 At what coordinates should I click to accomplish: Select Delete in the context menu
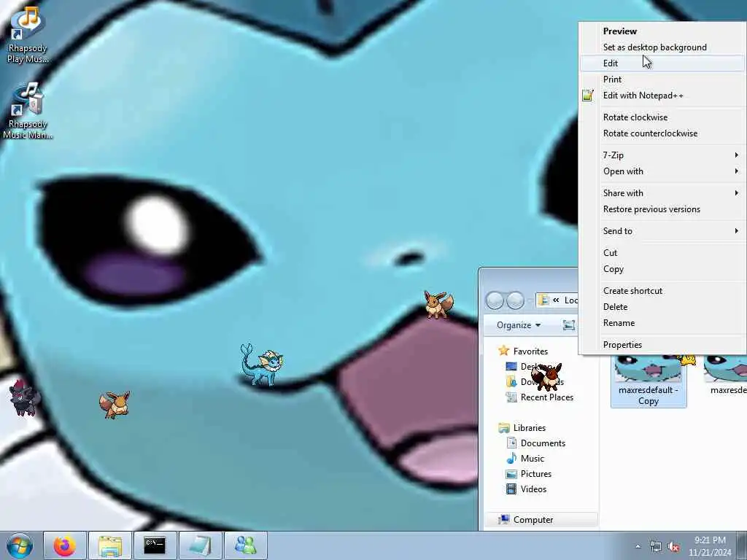662,307
